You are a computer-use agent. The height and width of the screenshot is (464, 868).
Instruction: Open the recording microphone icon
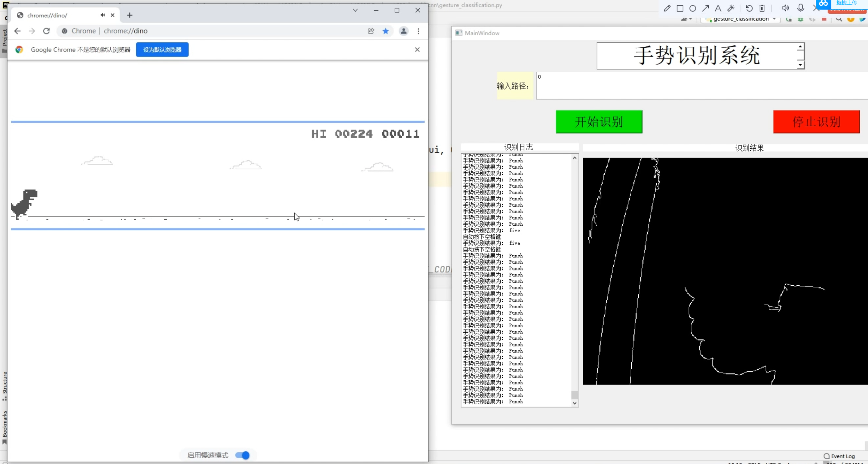point(801,8)
